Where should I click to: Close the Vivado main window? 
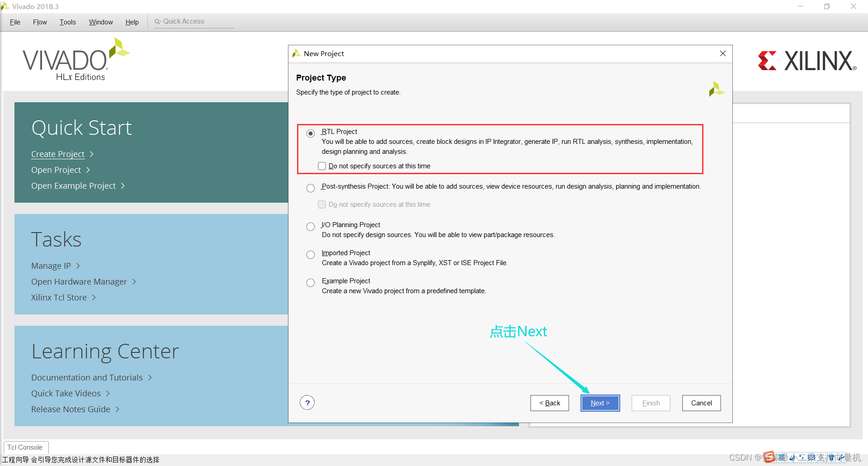coord(854,6)
